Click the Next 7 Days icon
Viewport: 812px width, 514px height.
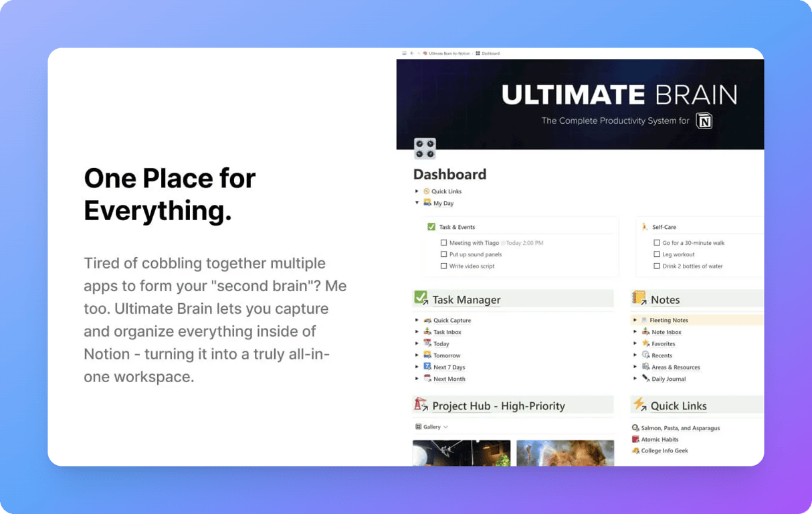pyautogui.click(x=427, y=367)
